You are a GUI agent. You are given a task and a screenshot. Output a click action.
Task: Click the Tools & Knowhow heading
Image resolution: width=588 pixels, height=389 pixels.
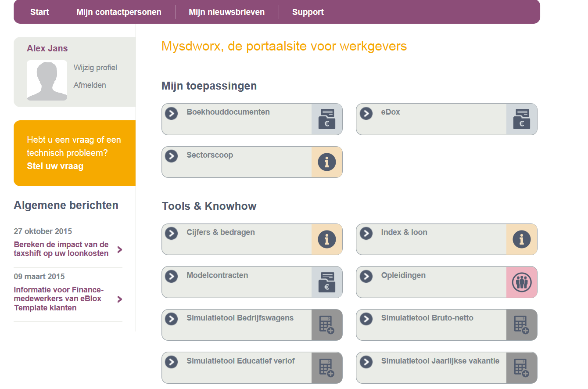tap(209, 206)
